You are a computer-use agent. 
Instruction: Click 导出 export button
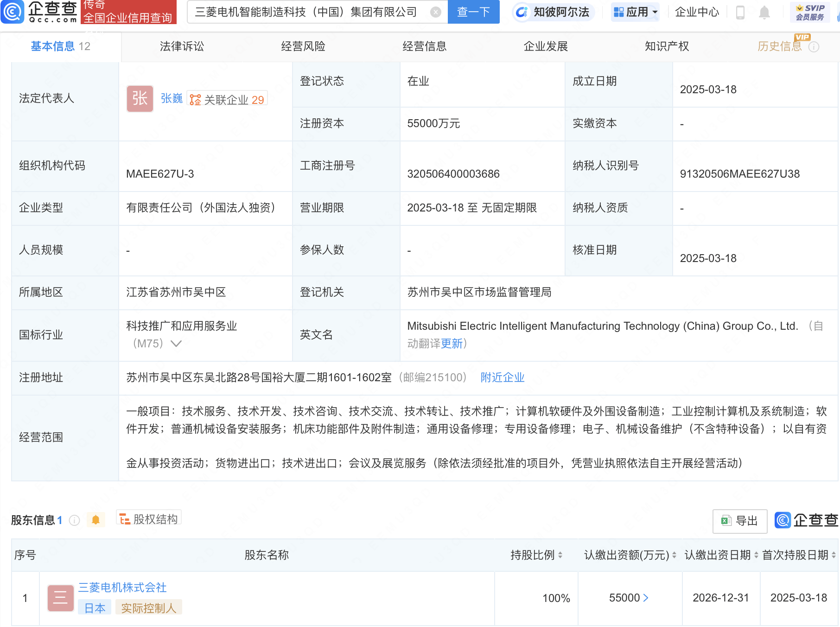[740, 521]
